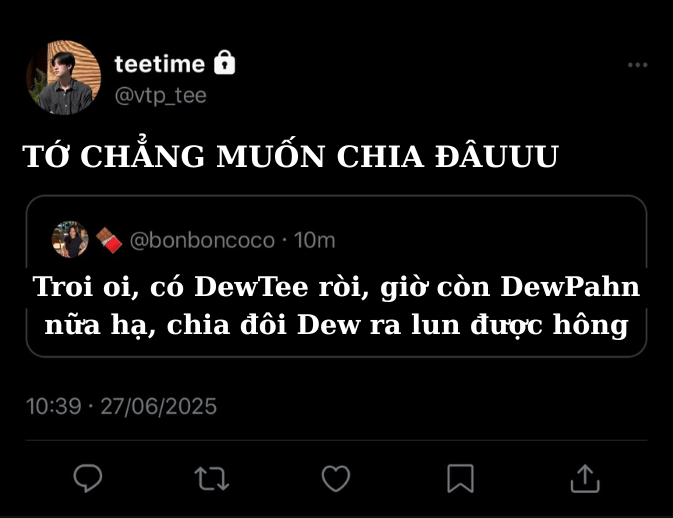Viewport: 673px width, 518px height.
Task: Like the tweet with heart icon
Action: point(336,478)
